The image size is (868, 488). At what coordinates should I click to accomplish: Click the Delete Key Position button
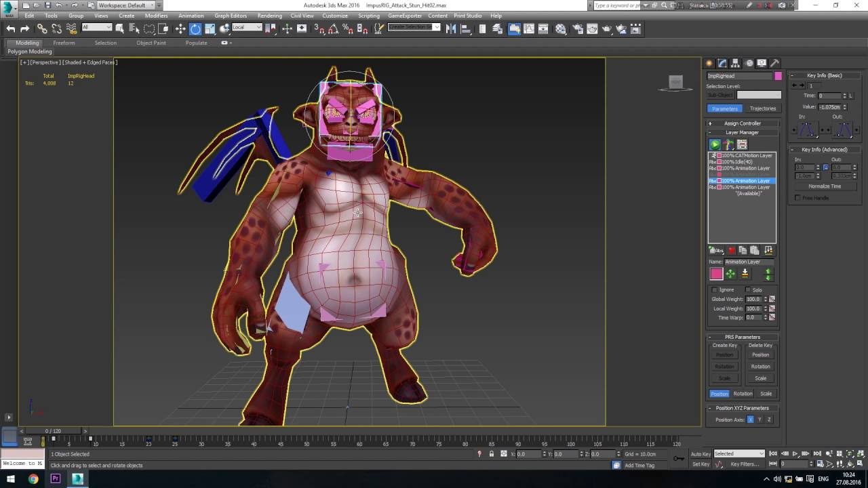point(760,355)
